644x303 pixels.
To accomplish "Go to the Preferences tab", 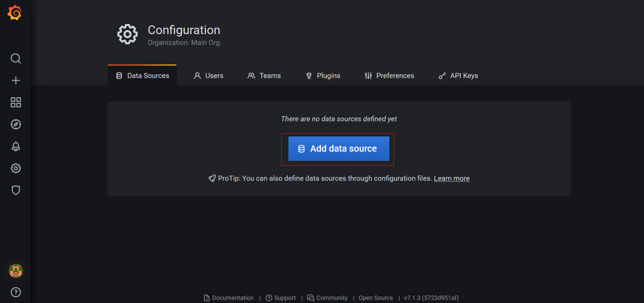I will (389, 76).
